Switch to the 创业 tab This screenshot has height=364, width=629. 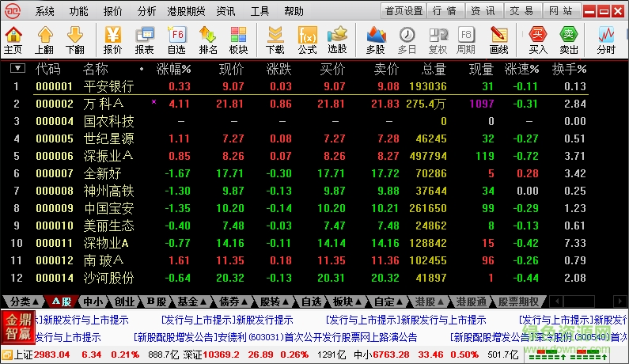click(124, 301)
